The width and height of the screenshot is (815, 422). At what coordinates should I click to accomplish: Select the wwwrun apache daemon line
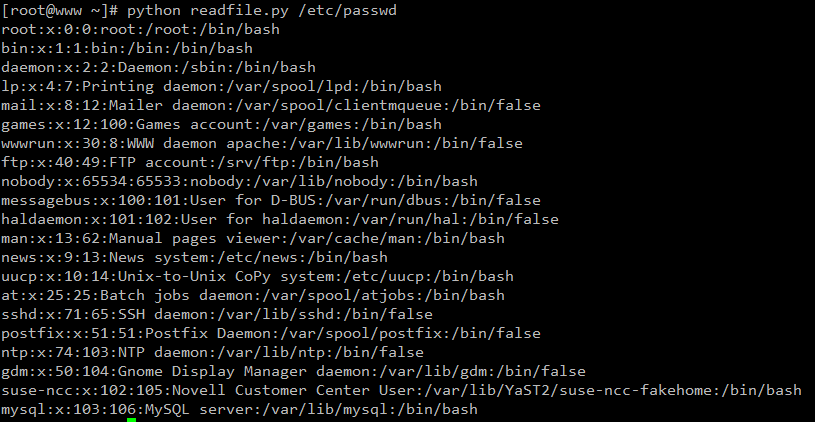click(262, 143)
